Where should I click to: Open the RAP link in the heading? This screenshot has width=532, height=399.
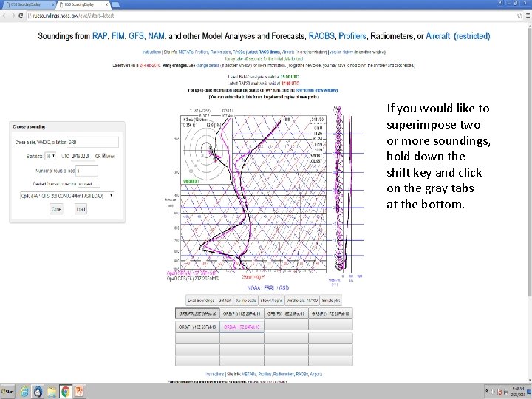point(100,36)
